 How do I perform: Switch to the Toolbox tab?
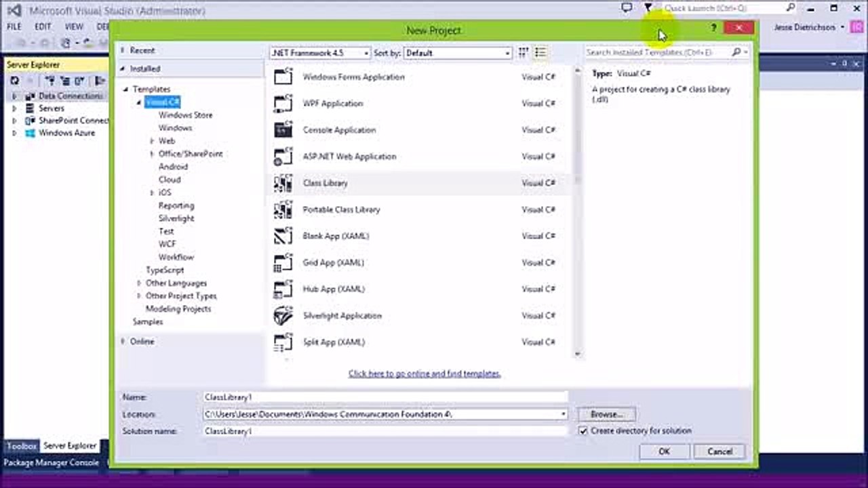click(x=22, y=446)
